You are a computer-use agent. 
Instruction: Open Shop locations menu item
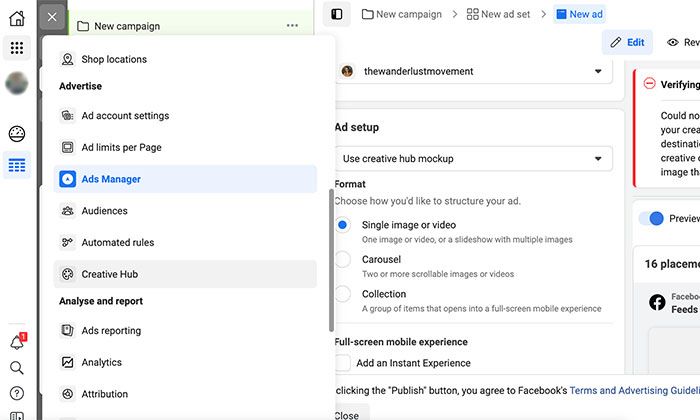(x=185, y=59)
